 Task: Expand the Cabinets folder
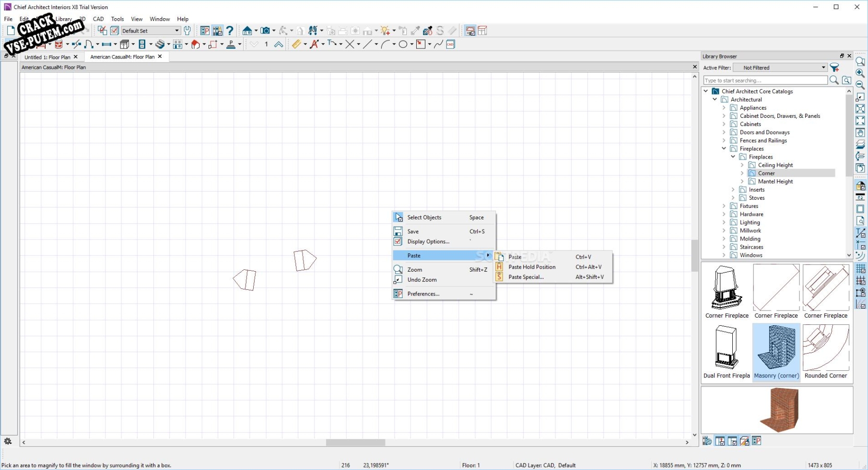[x=724, y=124]
